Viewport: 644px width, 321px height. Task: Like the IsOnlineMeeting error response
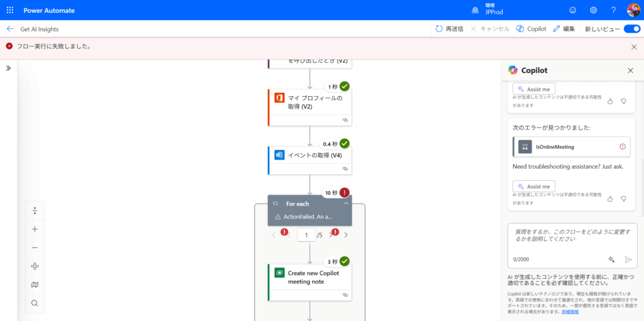click(610, 199)
